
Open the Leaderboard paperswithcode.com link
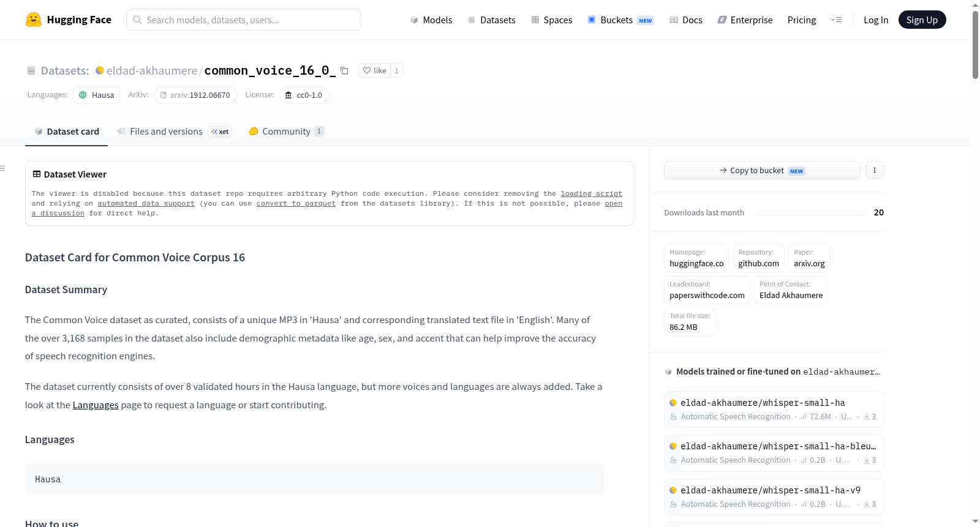click(707, 290)
